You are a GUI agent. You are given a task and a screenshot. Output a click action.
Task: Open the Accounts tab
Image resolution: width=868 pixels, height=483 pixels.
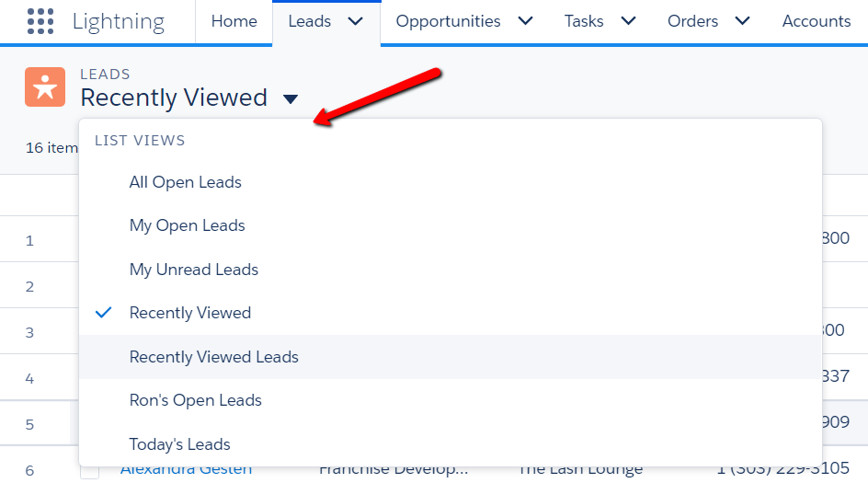816,21
